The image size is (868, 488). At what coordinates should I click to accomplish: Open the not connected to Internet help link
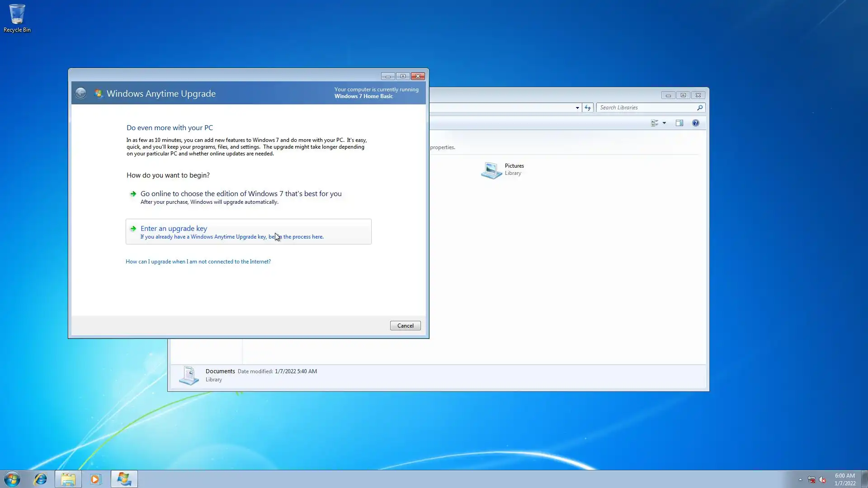point(198,262)
